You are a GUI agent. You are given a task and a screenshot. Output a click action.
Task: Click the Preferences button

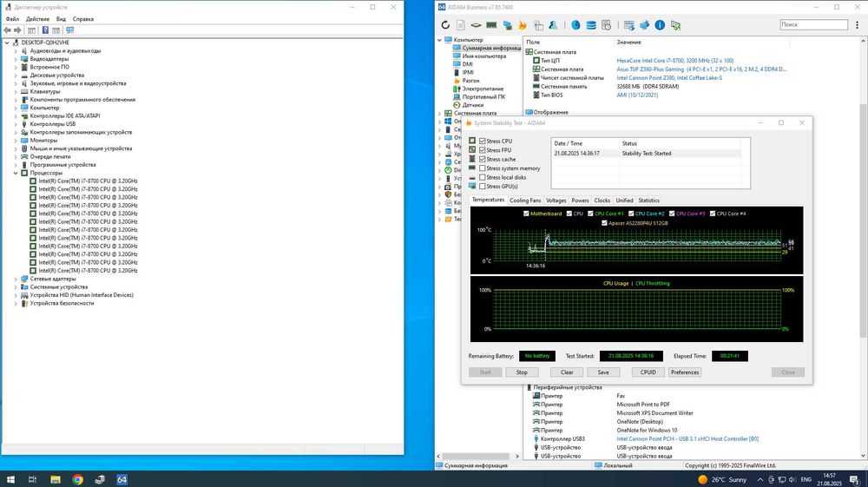[x=685, y=372]
